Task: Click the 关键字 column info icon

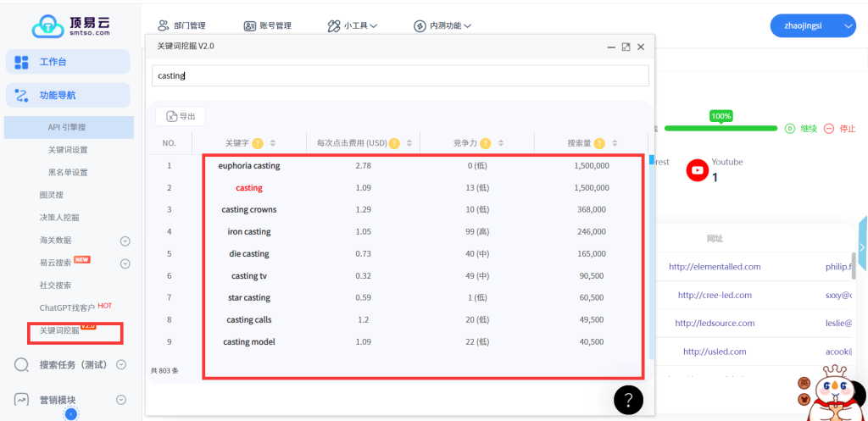Action: pos(258,143)
